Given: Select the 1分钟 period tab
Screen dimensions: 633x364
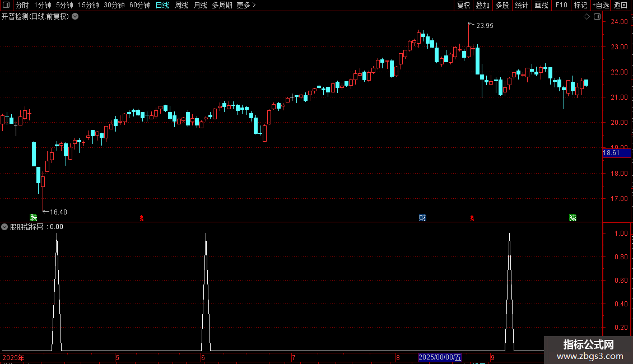Looking at the screenshot, I should click(x=43, y=5).
